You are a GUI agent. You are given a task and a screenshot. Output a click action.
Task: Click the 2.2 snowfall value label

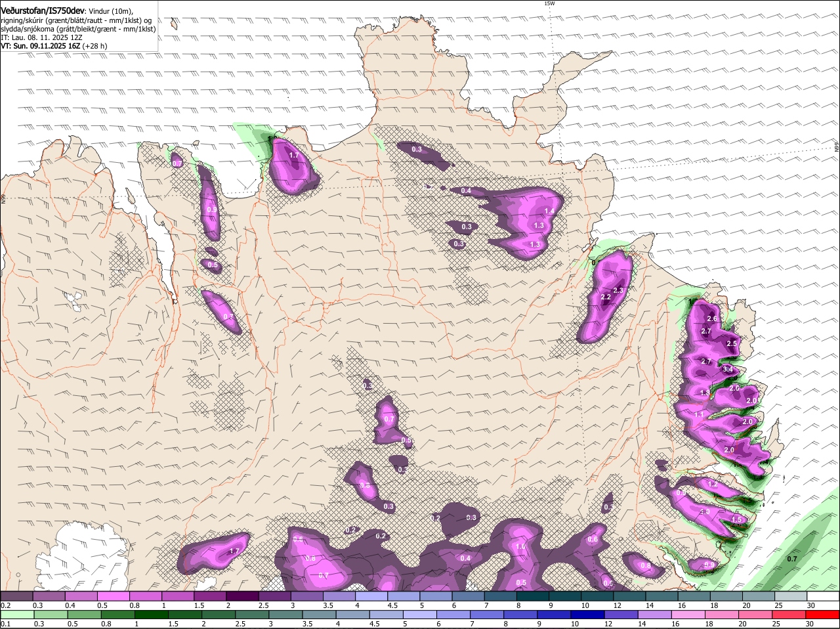pyautogui.click(x=606, y=297)
